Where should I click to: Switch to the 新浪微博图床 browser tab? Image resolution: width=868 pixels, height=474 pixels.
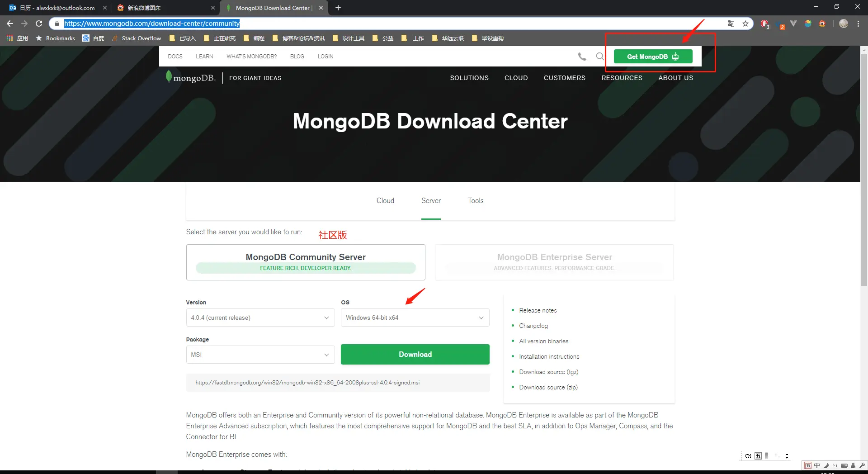(x=165, y=8)
